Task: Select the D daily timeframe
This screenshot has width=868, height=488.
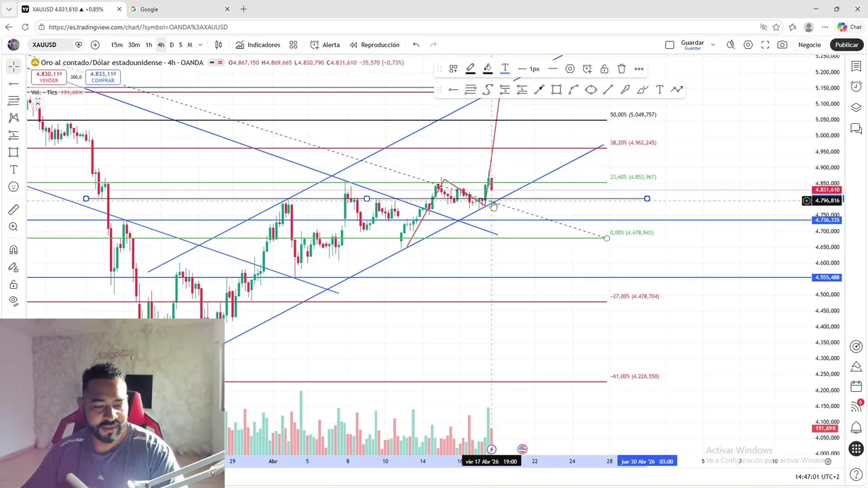Action: [x=172, y=45]
